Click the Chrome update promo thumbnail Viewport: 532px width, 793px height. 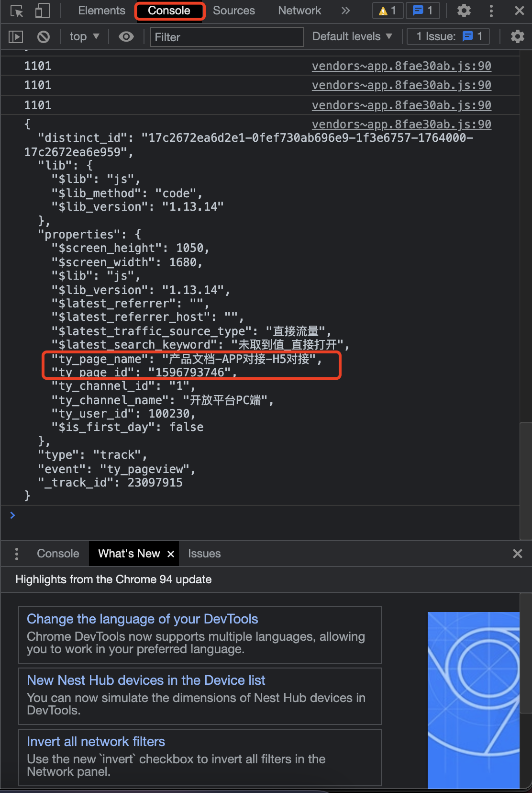[473, 700]
